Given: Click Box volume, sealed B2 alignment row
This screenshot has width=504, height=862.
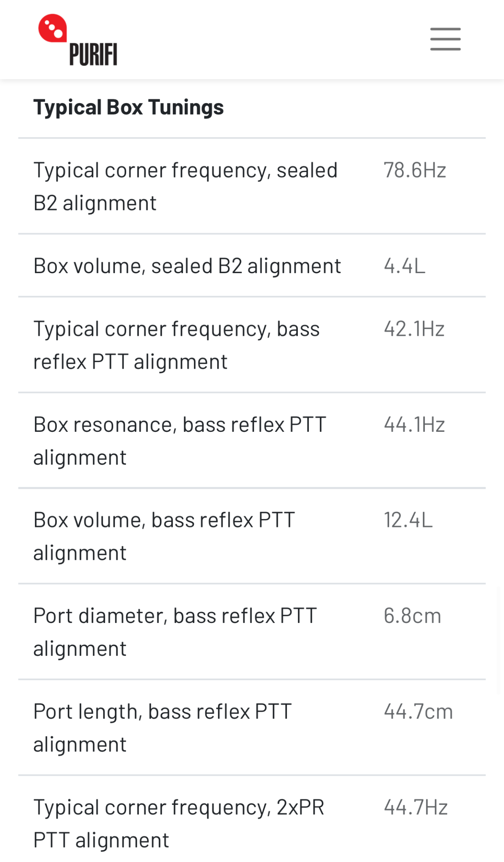Looking at the screenshot, I should (252, 266).
